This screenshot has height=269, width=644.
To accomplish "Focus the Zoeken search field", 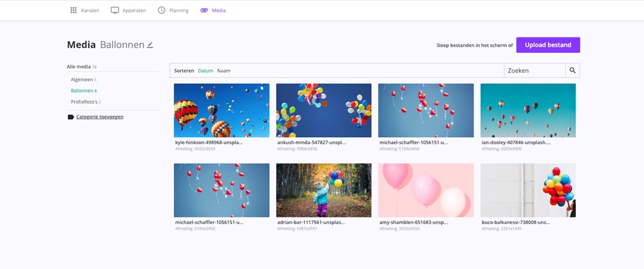I will (534, 71).
